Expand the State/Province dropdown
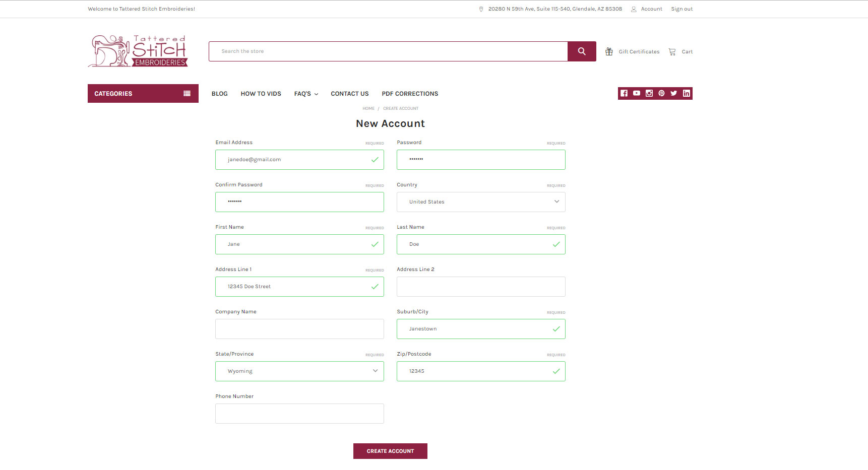The image size is (868, 470). click(x=299, y=371)
